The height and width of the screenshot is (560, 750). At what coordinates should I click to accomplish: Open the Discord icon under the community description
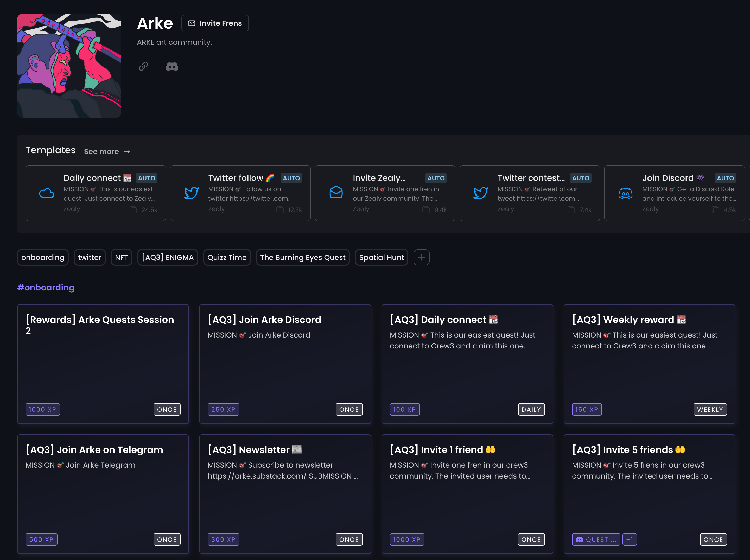[172, 66]
